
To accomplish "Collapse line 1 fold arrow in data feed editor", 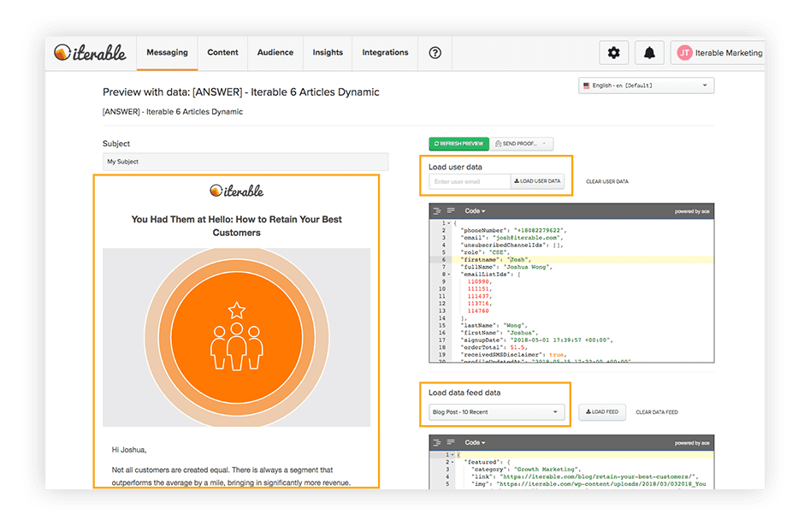I will pyautogui.click(x=452, y=454).
